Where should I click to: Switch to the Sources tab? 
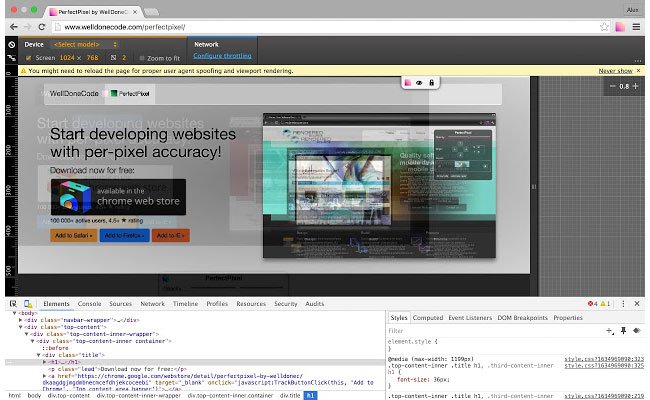pos(121,304)
